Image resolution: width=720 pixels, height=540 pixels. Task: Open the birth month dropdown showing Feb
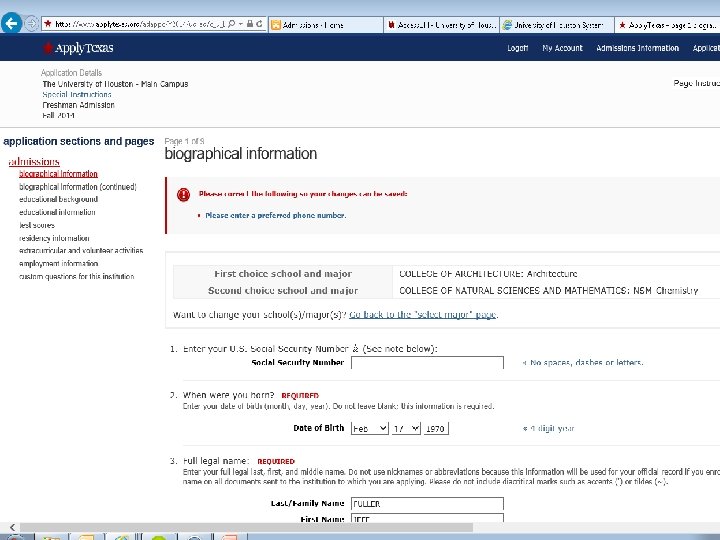click(370, 428)
